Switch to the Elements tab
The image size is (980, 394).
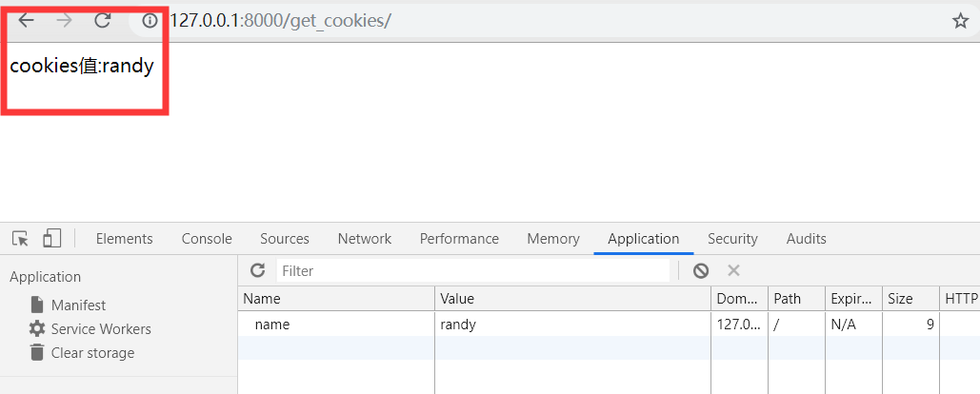point(124,239)
